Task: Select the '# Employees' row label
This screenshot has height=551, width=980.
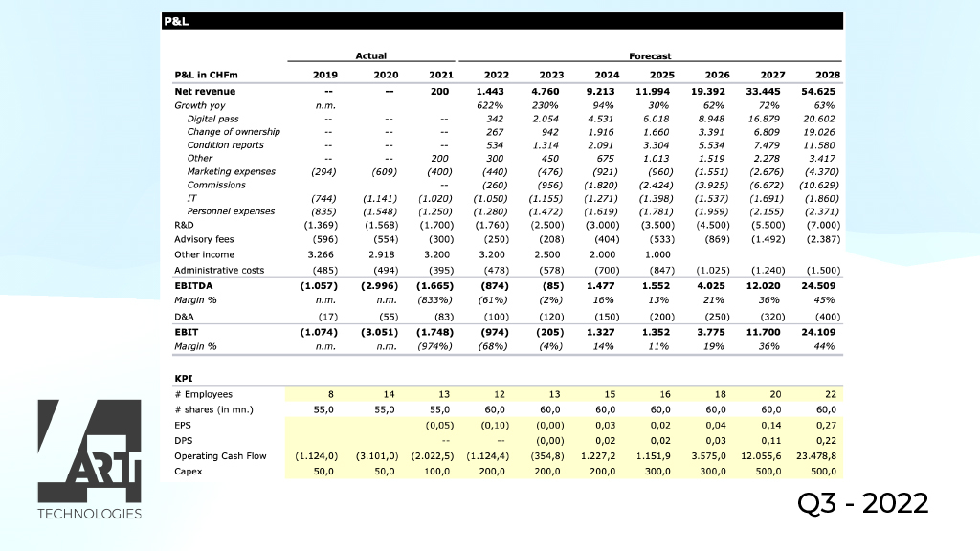Action: 204,394
